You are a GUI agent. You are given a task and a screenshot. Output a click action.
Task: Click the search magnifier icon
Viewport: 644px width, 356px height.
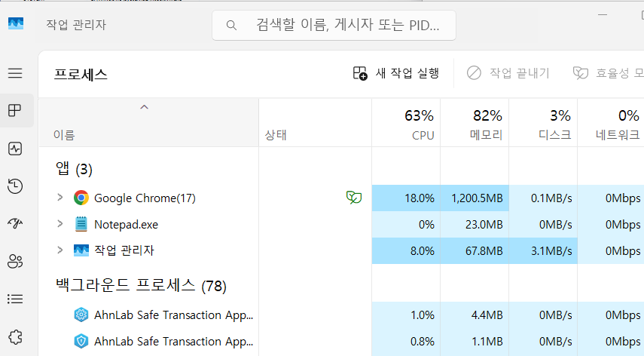click(x=231, y=26)
